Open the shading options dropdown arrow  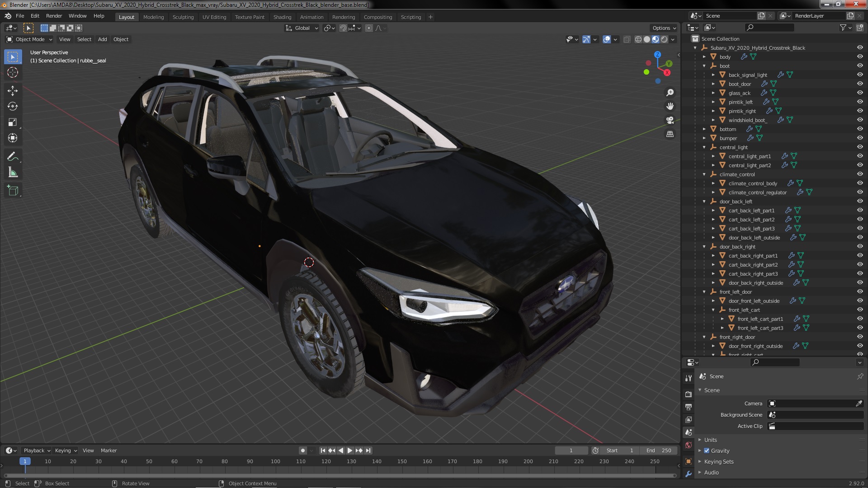[x=673, y=39]
